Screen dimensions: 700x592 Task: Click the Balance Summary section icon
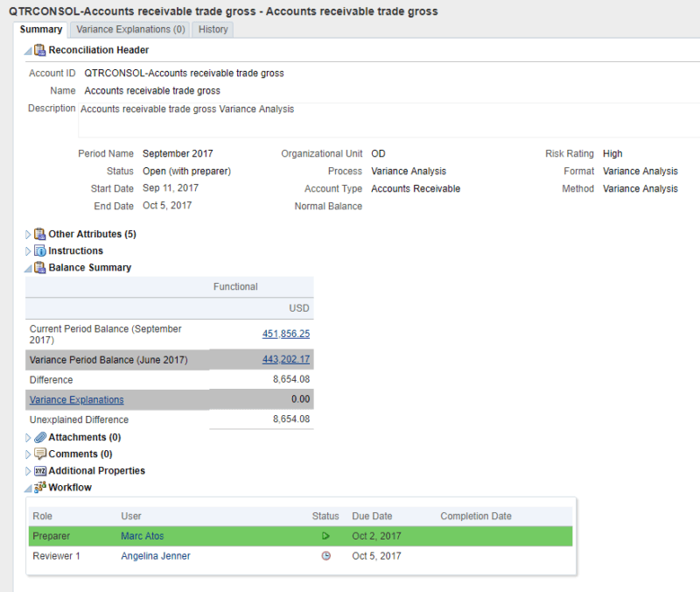(40, 268)
